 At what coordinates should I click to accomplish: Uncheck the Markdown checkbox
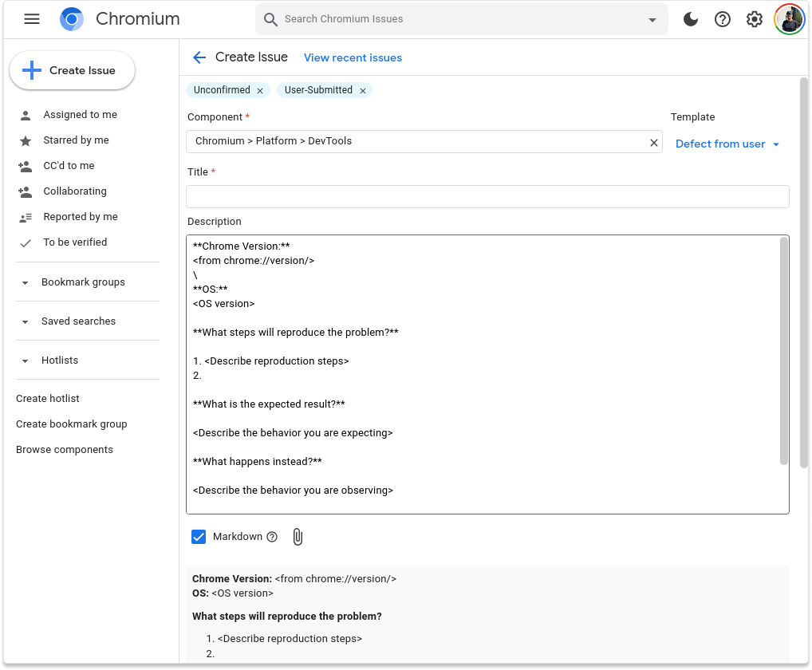(x=199, y=537)
